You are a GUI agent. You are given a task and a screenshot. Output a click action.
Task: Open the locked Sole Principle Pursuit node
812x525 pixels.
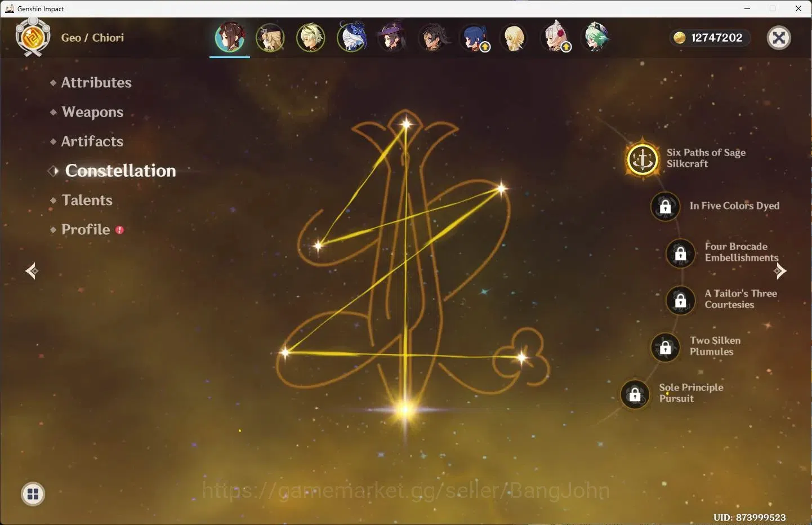pos(635,394)
